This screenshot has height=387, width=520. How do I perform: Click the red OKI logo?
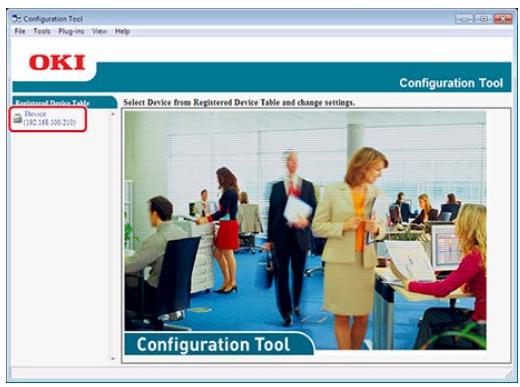coord(57,62)
